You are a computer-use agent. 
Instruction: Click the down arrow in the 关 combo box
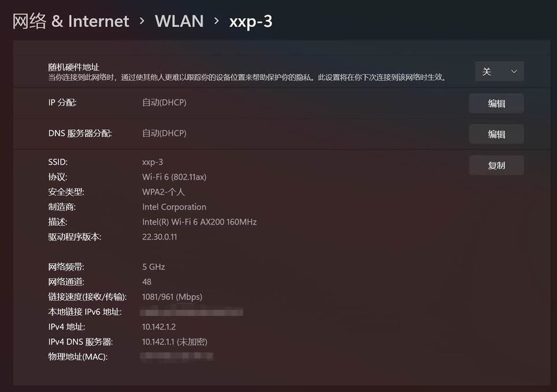click(x=514, y=72)
